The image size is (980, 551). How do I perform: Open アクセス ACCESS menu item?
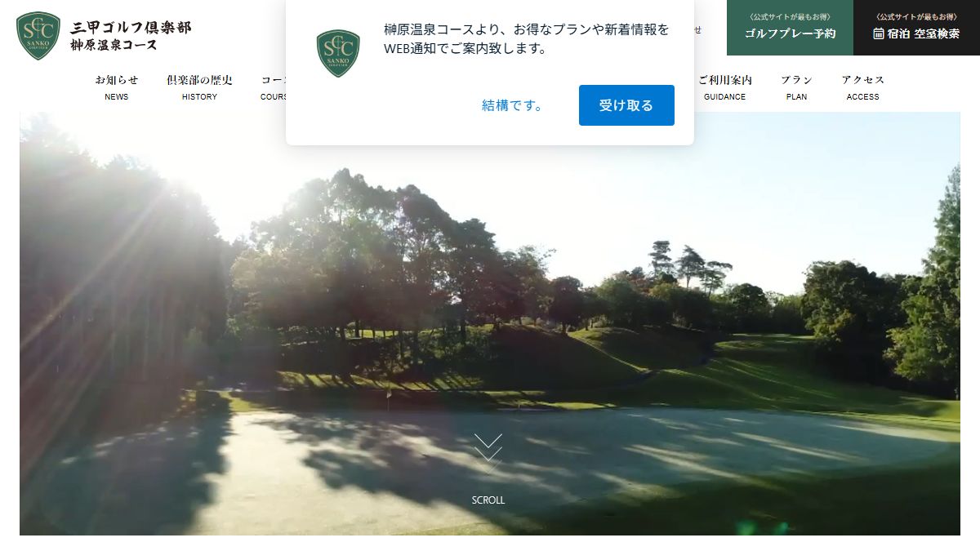863,87
